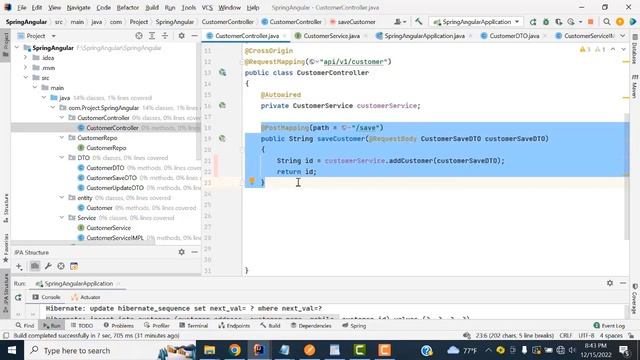Collapse the DTO package

tap(62, 158)
